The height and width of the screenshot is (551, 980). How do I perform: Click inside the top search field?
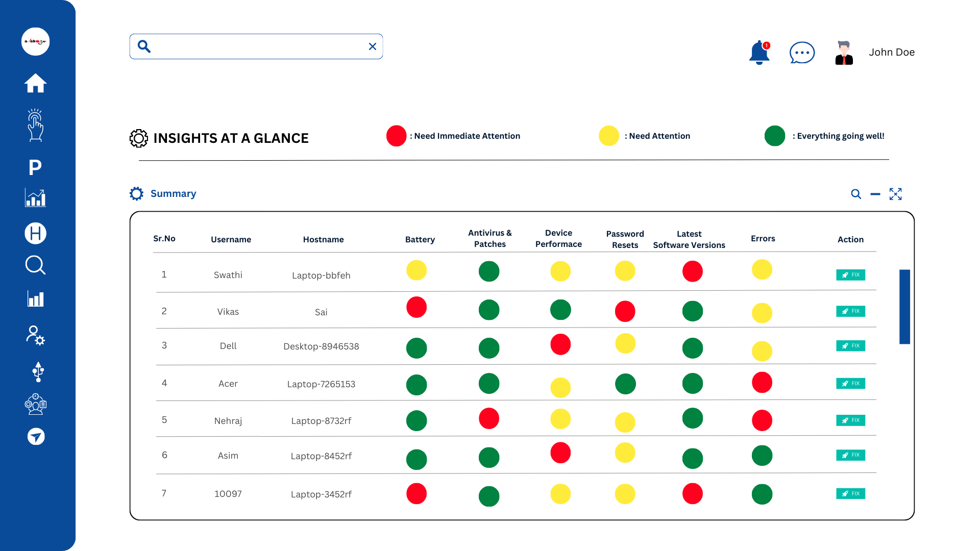[x=256, y=46]
